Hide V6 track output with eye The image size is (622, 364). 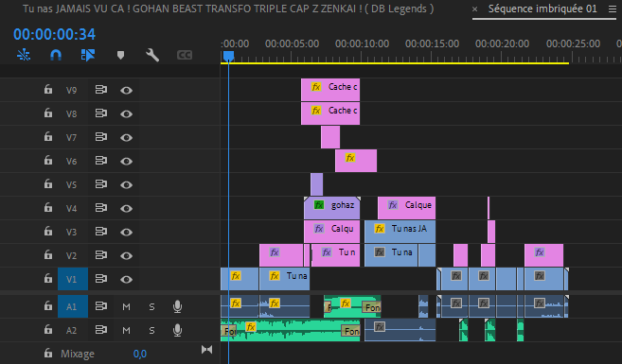tap(126, 162)
